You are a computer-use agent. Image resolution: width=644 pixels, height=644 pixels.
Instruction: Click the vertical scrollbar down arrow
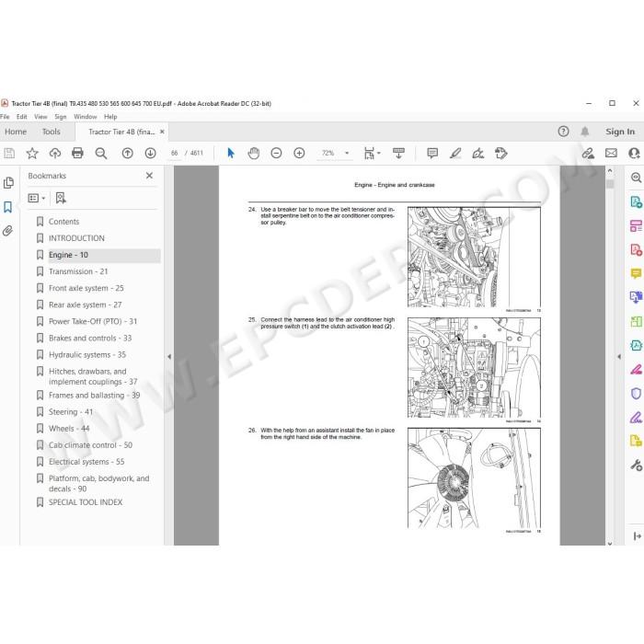click(x=610, y=543)
